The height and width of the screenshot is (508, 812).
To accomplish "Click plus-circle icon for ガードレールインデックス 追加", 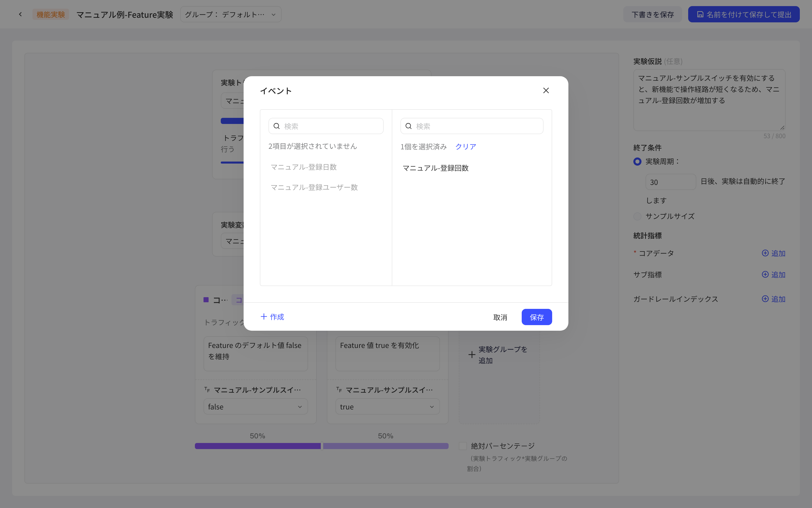I will 765,299.
